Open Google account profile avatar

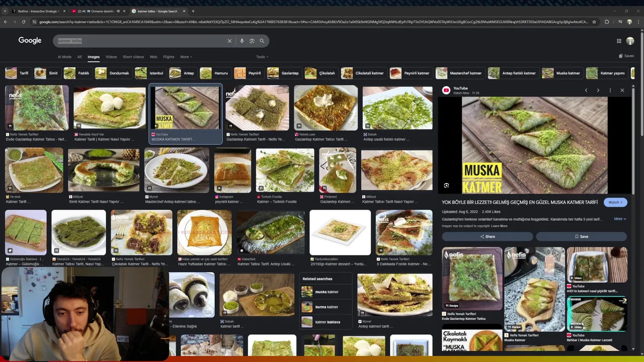[630, 41]
